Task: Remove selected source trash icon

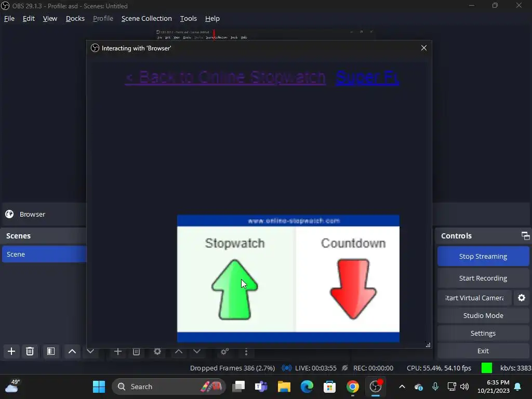Action: coord(137,352)
